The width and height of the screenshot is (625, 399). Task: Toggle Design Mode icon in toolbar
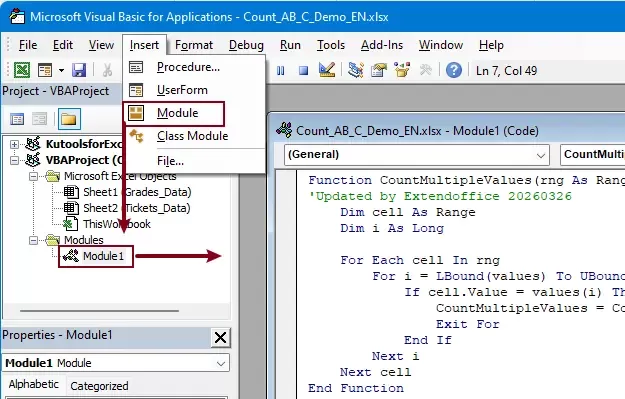tap(327, 70)
